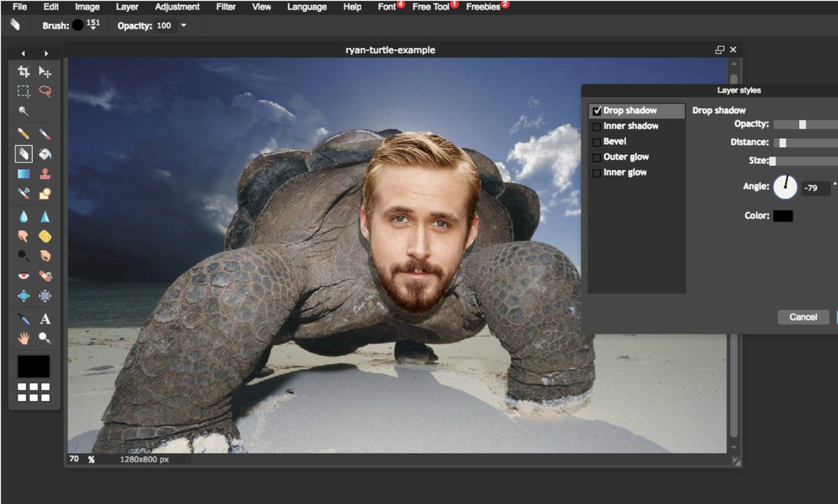Open the Drop shadow Color swatch

[783, 216]
